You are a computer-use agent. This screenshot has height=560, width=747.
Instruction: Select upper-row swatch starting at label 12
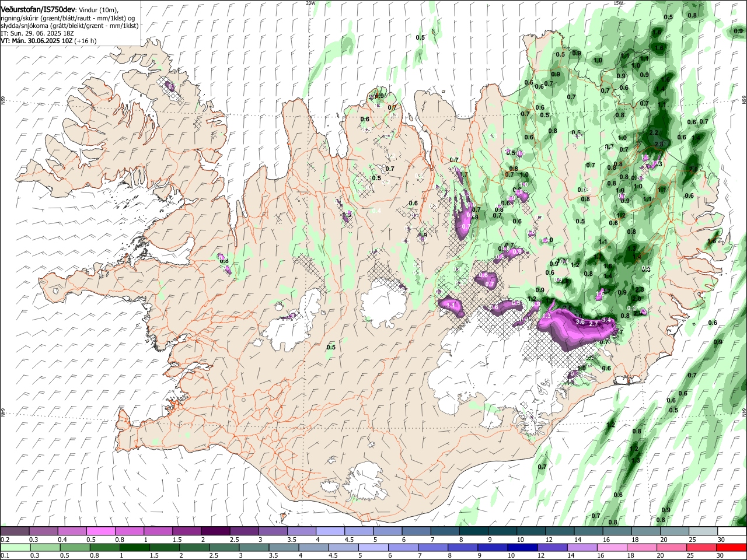[x=560, y=531]
